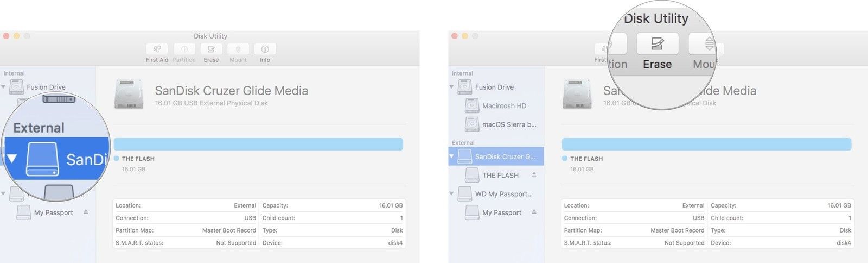
Task: Eject THE FLASH volume in right sidebar
Action: pyautogui.click(x=534, y=174)
